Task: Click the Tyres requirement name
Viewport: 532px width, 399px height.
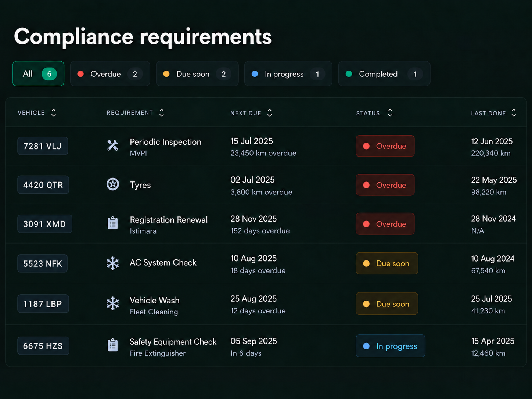Action: tap(140, 185)
